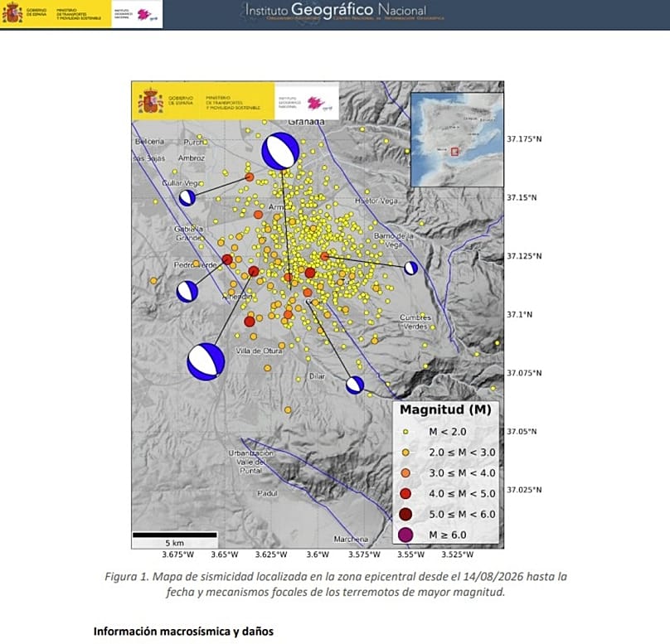Click the Dílar place label
The width and height of the screenshot is (670, 644).
tap(317, 376)
